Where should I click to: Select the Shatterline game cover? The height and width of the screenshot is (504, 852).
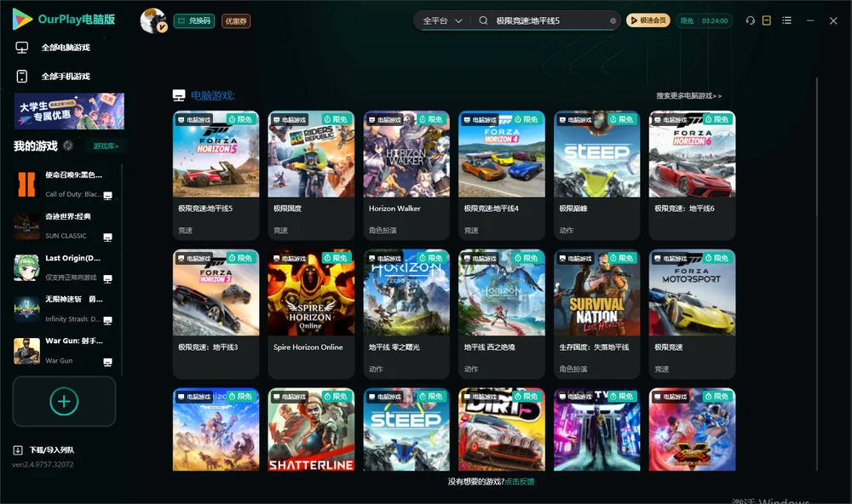pyautogui.click(x=311, y=429)
